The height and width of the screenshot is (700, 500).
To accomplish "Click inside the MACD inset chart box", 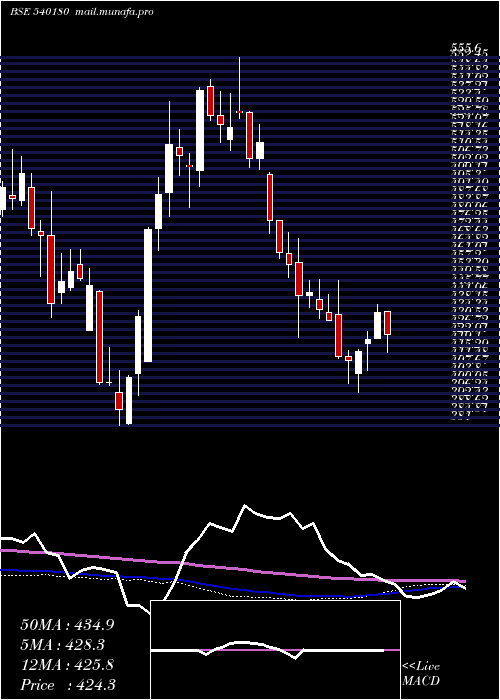I will (x=275, y=650).
